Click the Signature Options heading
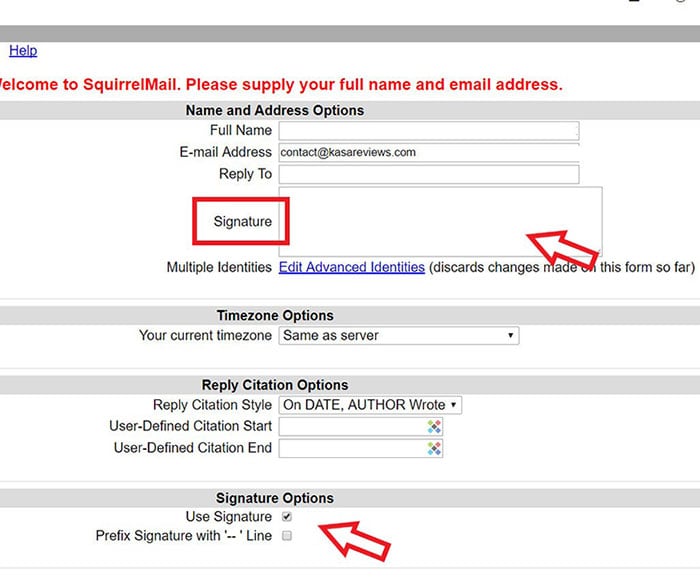 275,498
